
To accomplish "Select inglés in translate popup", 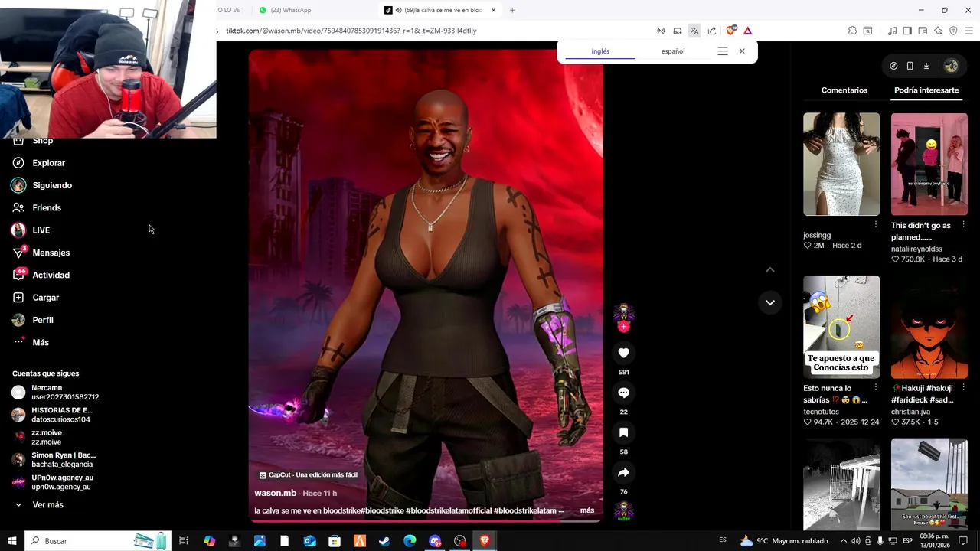I will coord(600,51).
